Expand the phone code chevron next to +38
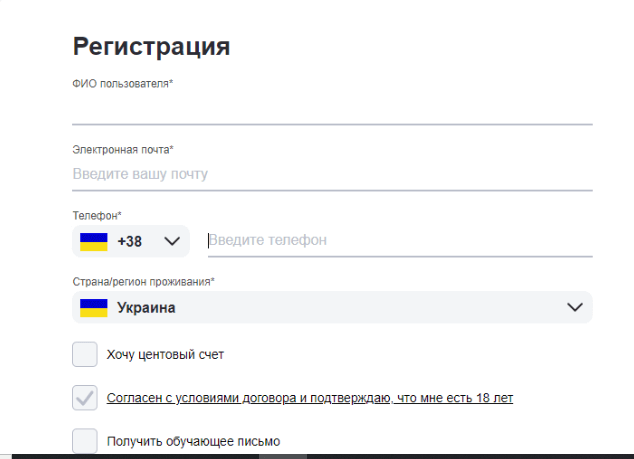Screen dimensions: 634x459 tap(172, 241)
